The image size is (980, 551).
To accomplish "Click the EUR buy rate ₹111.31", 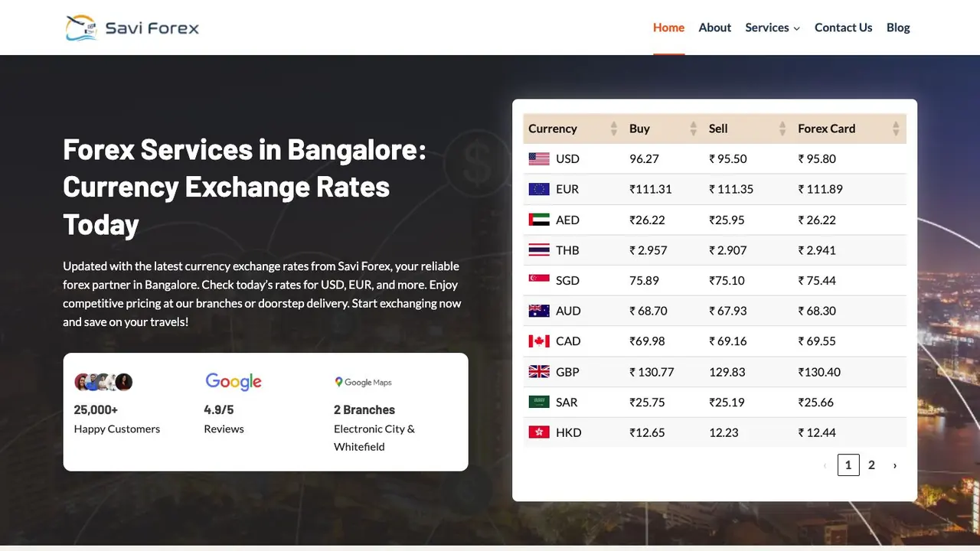I will 650,189.
